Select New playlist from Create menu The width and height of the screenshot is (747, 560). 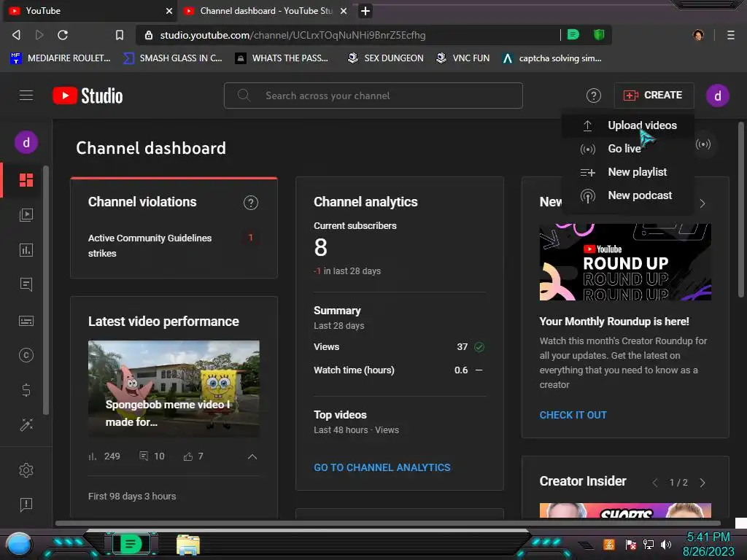(x=628, y=172)
